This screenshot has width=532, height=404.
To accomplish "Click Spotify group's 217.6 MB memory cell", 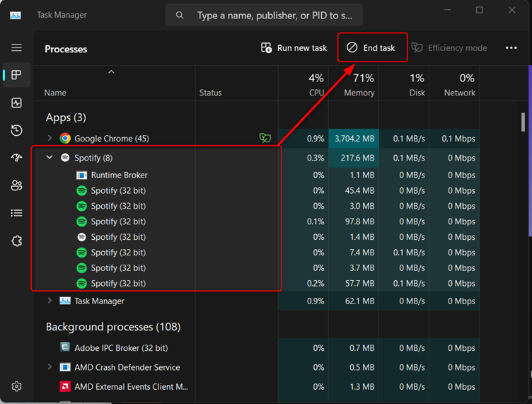I will click(354, 158).
